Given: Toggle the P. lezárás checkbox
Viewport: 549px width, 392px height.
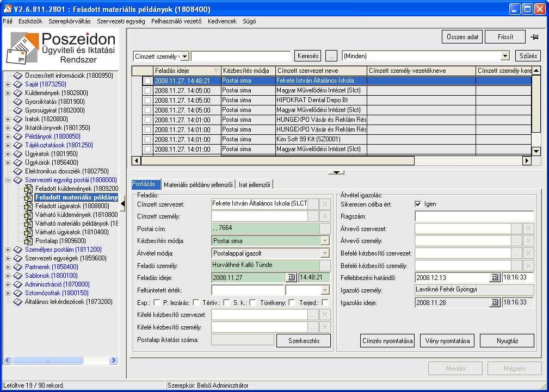Looking at the screenshot, I should (x=196, y=302).
